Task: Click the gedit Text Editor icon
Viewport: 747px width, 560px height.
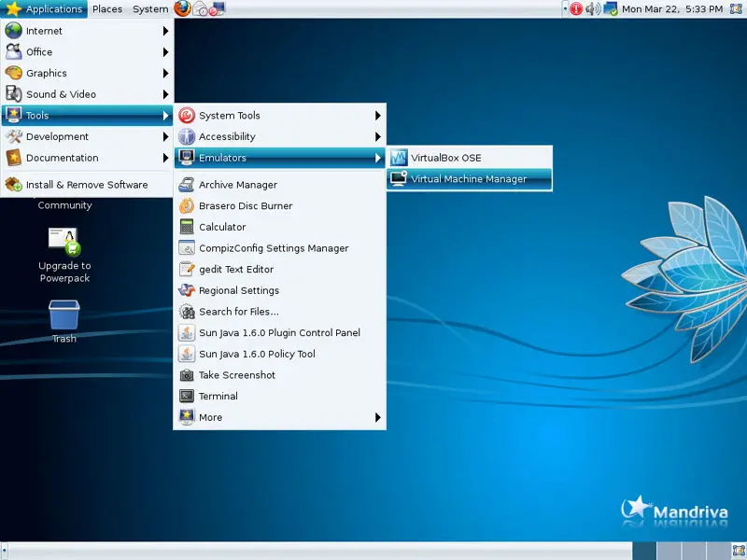Action: pyautogui.click(x=186, y=269)
